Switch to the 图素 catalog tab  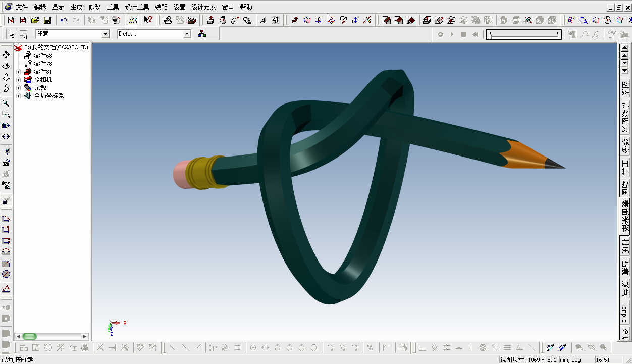click(625, 89)
